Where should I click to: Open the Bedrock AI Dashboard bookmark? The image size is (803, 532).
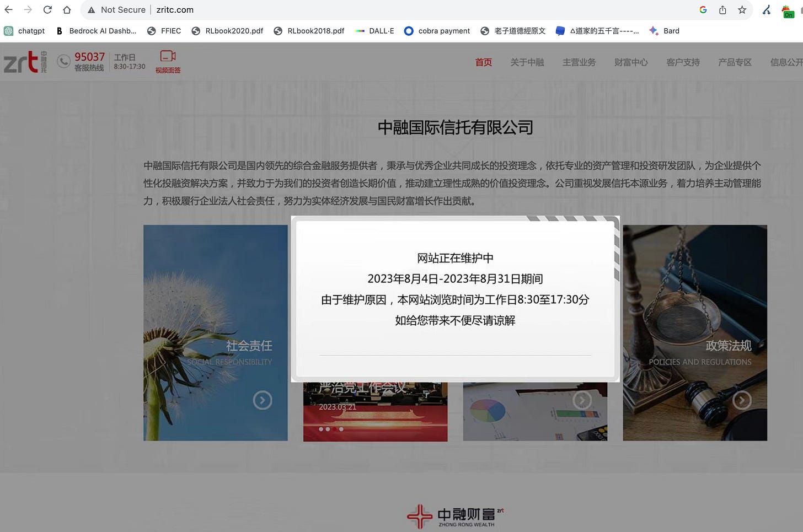click(96, 31)
